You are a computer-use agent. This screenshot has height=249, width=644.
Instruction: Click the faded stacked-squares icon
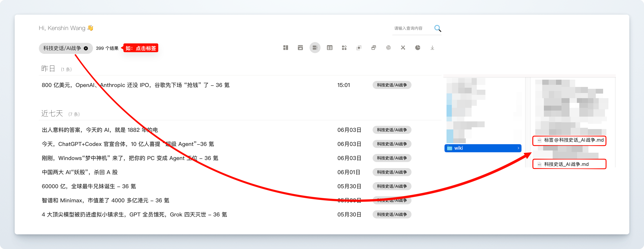[x=359, y=48]
